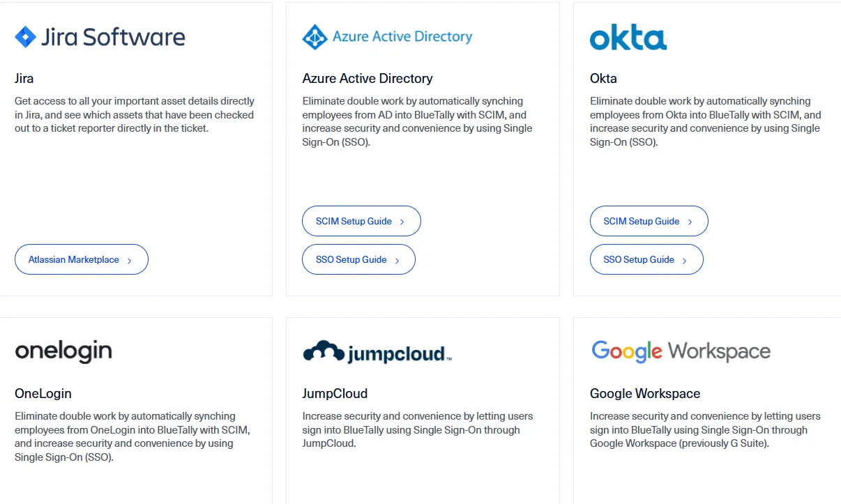Open Azure Active Directory SCIM Setup Guide
Viewport: 841px width, 504px height.
tap(361, 221)
